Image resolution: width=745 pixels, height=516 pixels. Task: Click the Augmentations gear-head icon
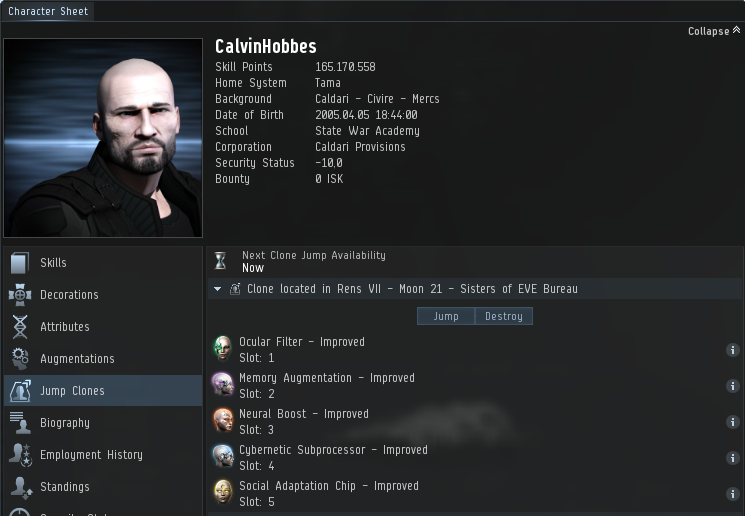[x=19, y=359]
